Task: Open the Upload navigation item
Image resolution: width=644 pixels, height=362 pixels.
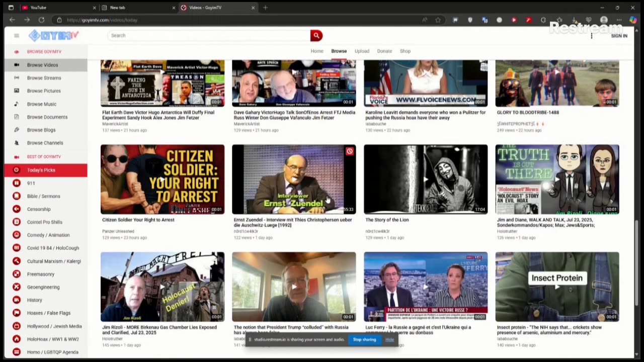Action: [362, 51]
